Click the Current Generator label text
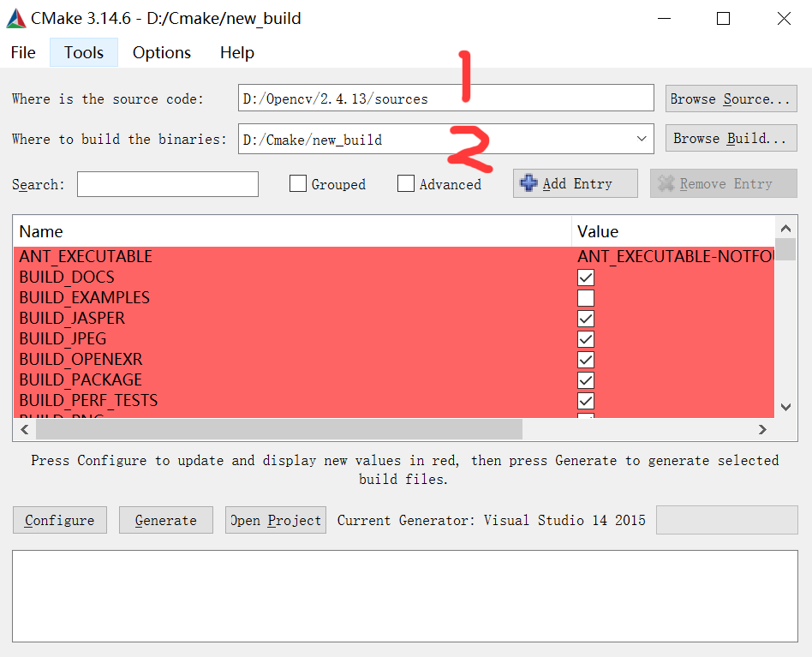Viewport: 812px width, 657px height. 491,520
